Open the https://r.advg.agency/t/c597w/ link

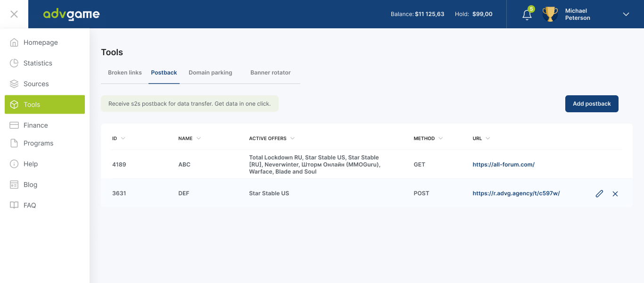pyautogui.click(x=516, y=193)
